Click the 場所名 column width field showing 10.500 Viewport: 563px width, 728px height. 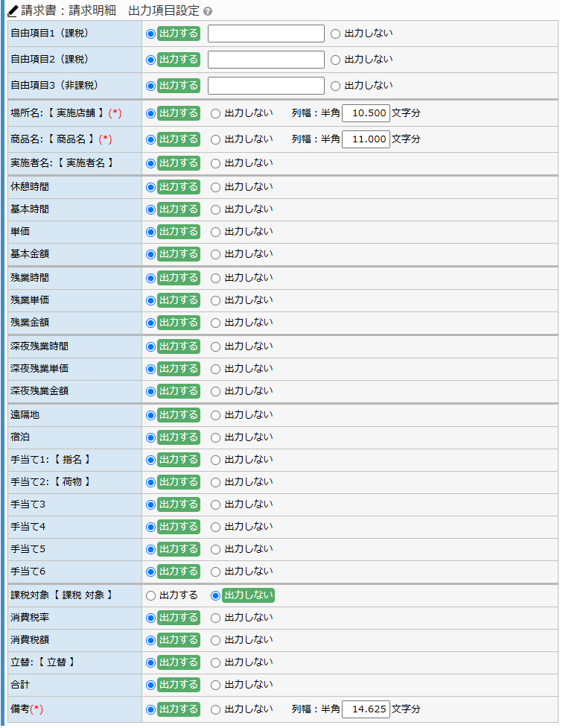(366, 113)
